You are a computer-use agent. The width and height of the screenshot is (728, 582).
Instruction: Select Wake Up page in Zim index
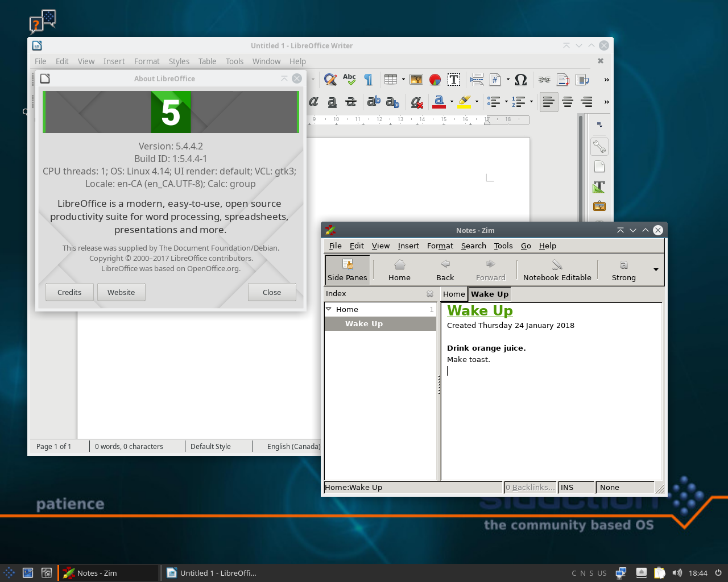[x=380, y=323]
